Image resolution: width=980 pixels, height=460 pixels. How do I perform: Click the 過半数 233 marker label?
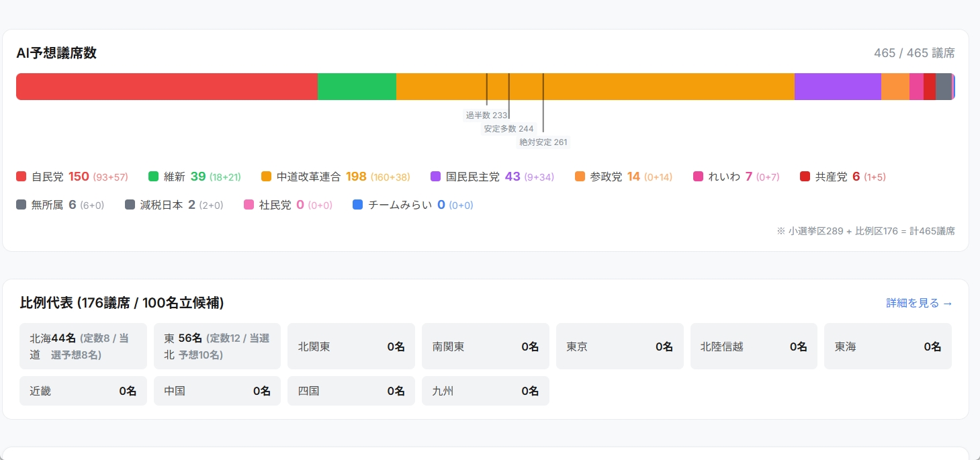tap(486, 116)
